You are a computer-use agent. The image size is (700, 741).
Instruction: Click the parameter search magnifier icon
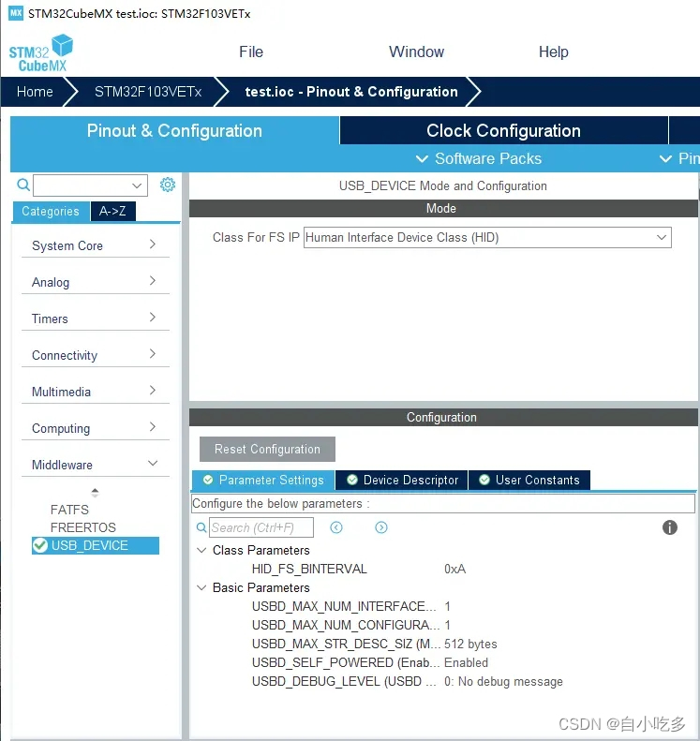coord(201,527)
